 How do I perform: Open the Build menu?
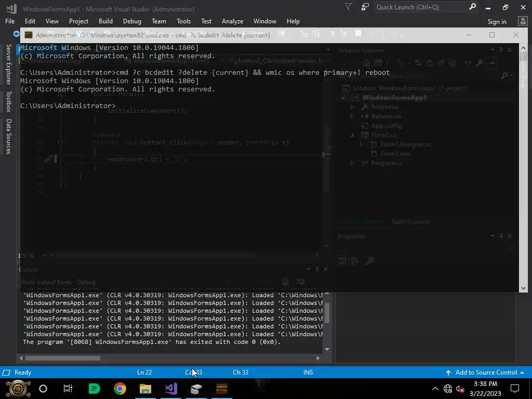click(105, 21)
